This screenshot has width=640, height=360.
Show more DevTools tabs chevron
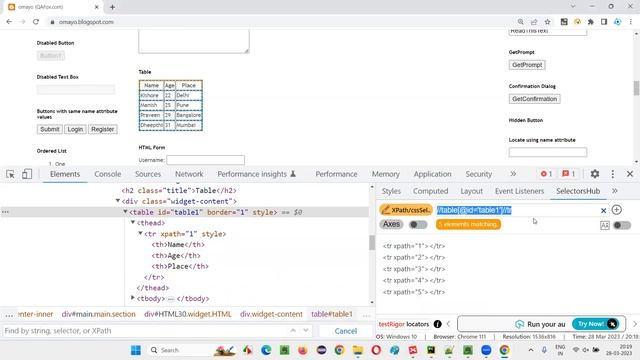(513, 174)
